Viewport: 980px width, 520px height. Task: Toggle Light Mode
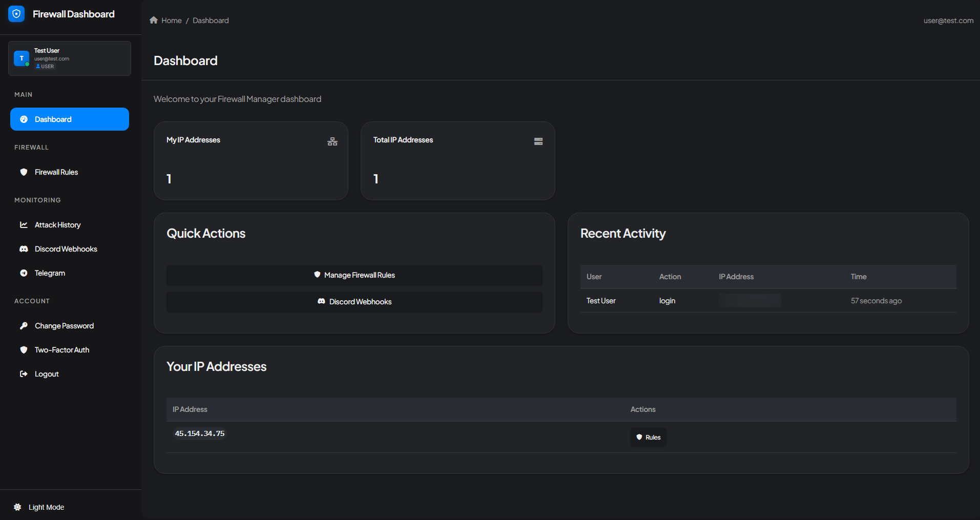(38, 507)
